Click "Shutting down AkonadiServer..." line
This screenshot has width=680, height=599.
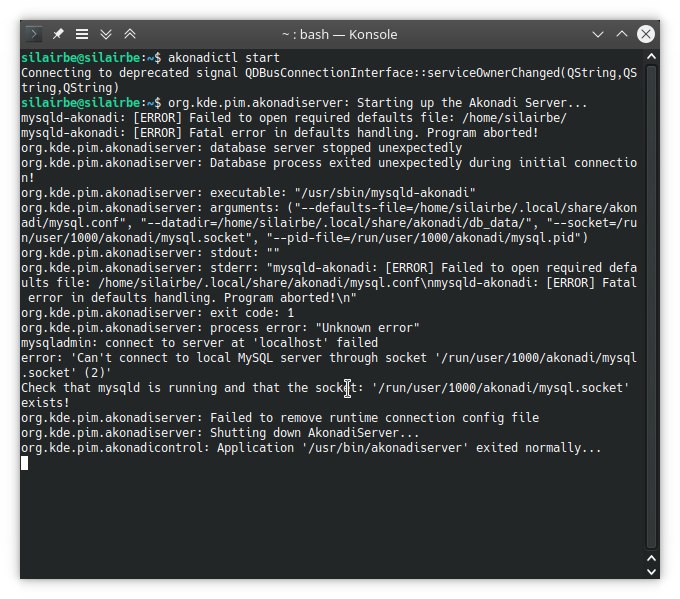coord(220,433)
